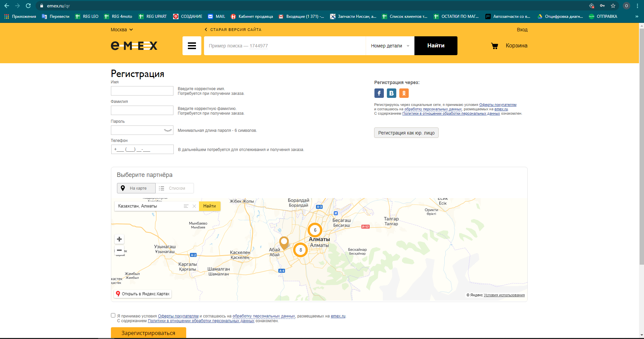Focus the Телефон input field
This screenshot has width=644, height=339.
pos(142,149)
